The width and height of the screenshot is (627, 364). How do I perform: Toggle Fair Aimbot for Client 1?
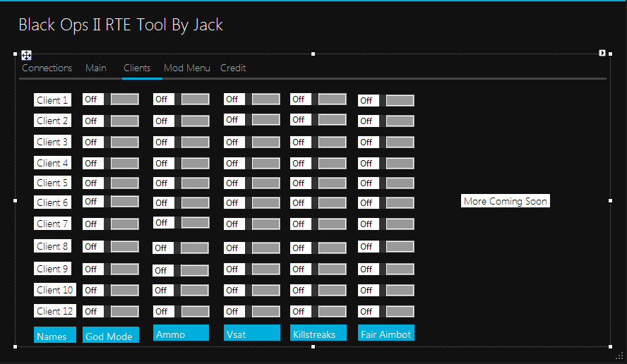[386, 100]
